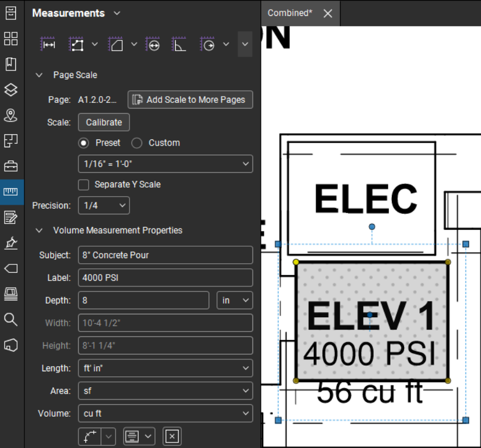Collapse the Volume Measurement Properties section

[x=39, y=230]
